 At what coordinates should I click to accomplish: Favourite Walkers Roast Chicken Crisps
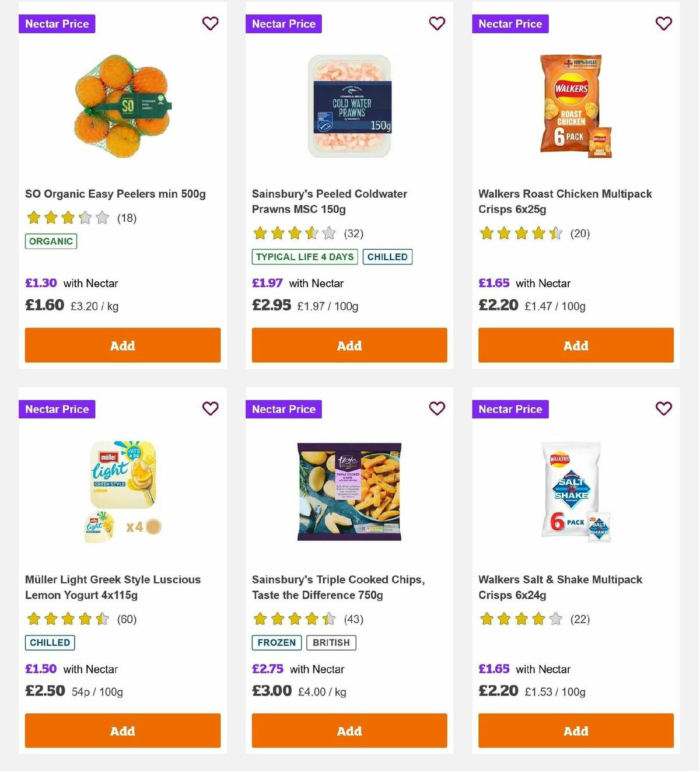click(x=663, y=23)
